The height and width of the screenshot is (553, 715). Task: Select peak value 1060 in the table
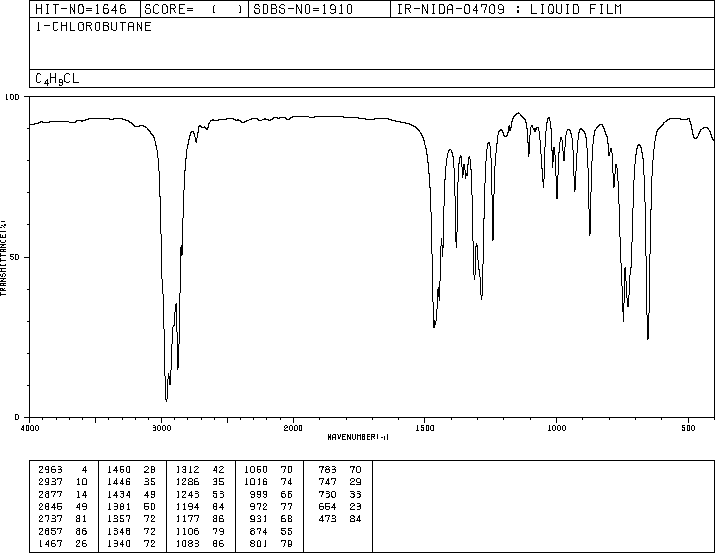[256, 470]
